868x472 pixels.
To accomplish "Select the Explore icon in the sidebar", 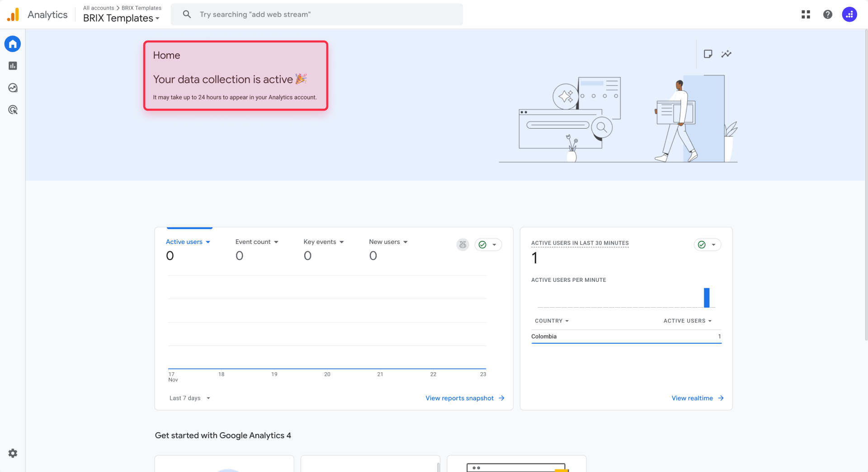I will 13,88.
